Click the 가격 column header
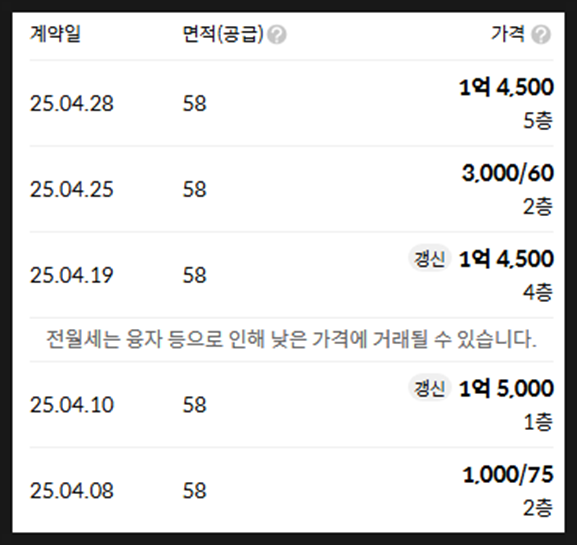 pos(508,34)
